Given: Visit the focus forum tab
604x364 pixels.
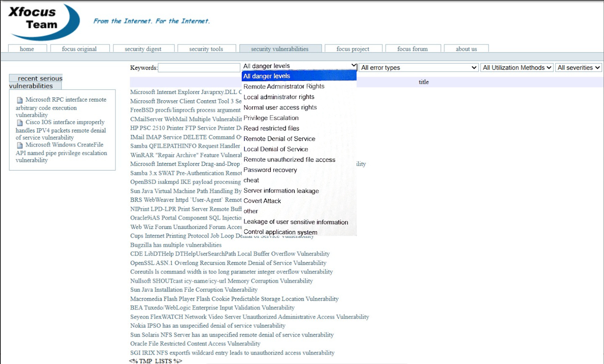Looking at the screenshot, I should pos(413,49).
